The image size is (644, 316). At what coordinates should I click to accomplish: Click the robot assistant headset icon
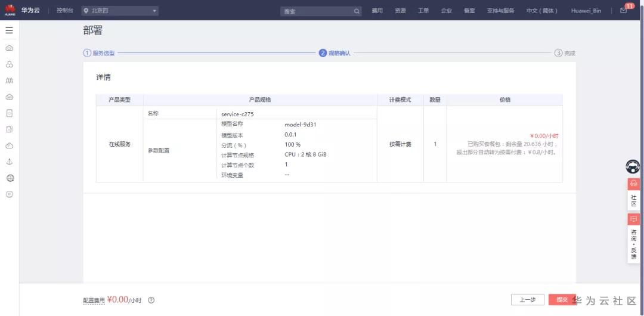633,166
